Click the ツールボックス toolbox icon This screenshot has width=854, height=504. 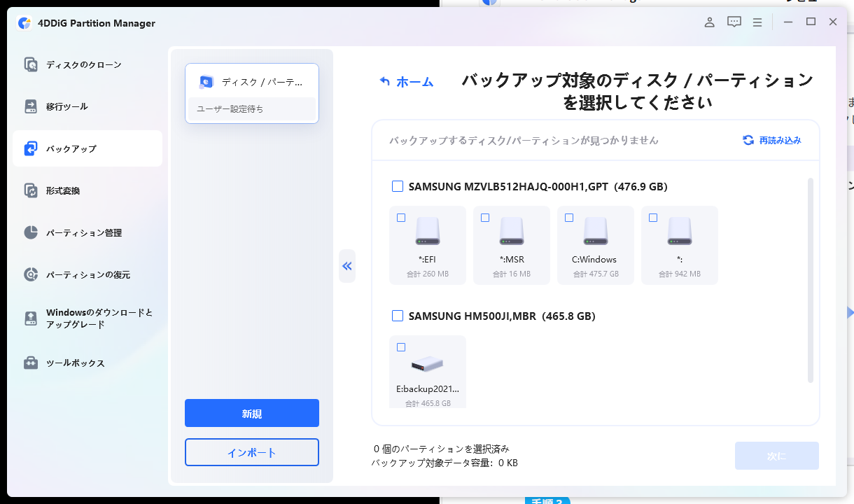pyautogui.click(x=31, y=363)
